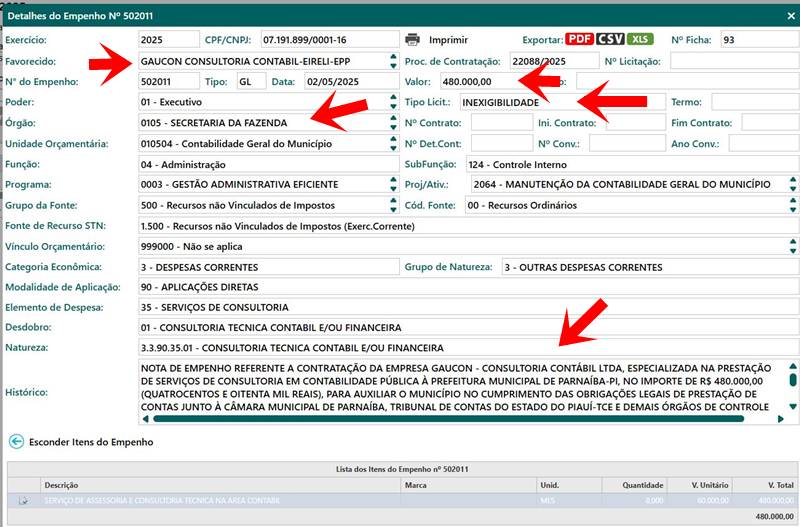800x527 pixels.
Task: Export the data as XLS spreadsheet
Action: [640, 40]
